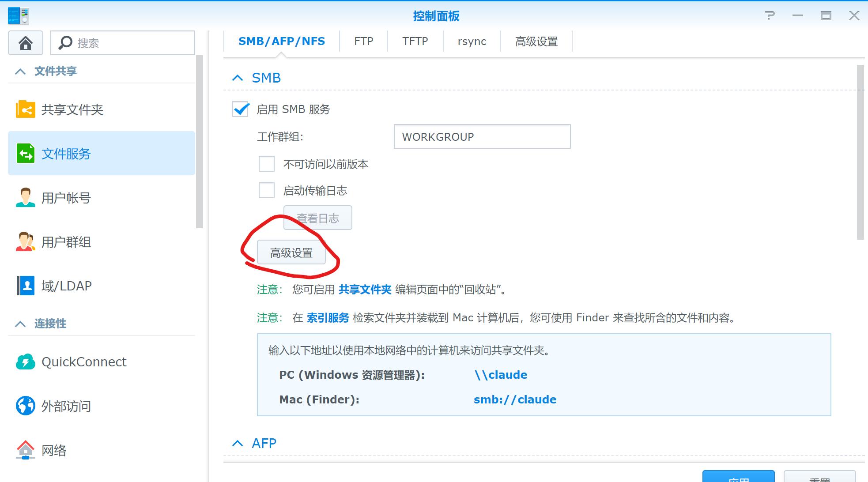Viewport: 868px width, 482px height.
Task: Switch to the rsync tab
Action: [472, 41]
